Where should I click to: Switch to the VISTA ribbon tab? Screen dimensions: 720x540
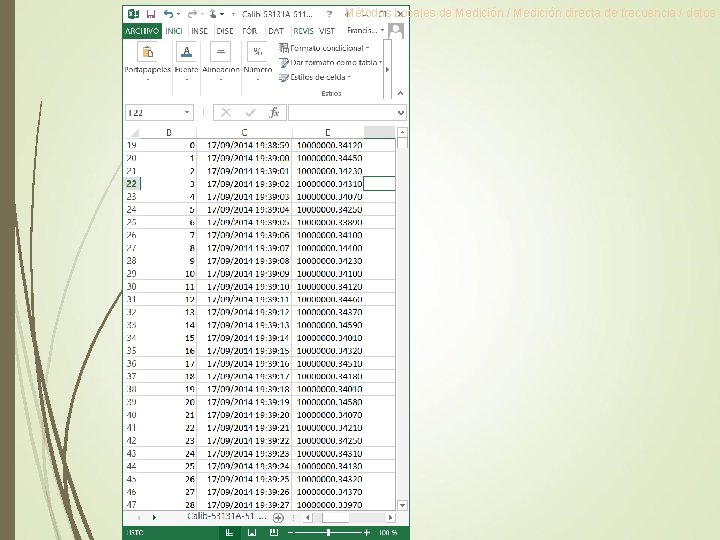point(327,31)
